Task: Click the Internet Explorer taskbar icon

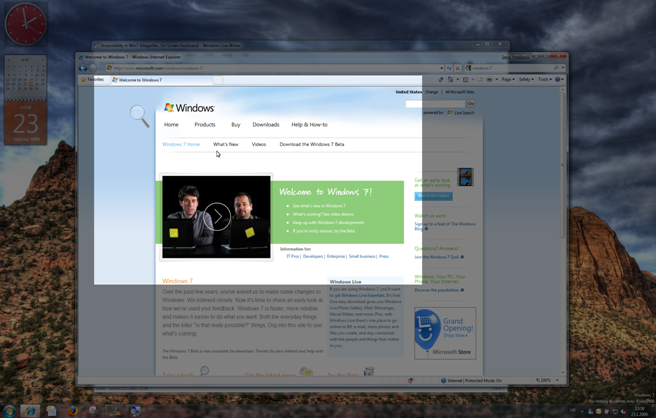Action: (30, 411)
